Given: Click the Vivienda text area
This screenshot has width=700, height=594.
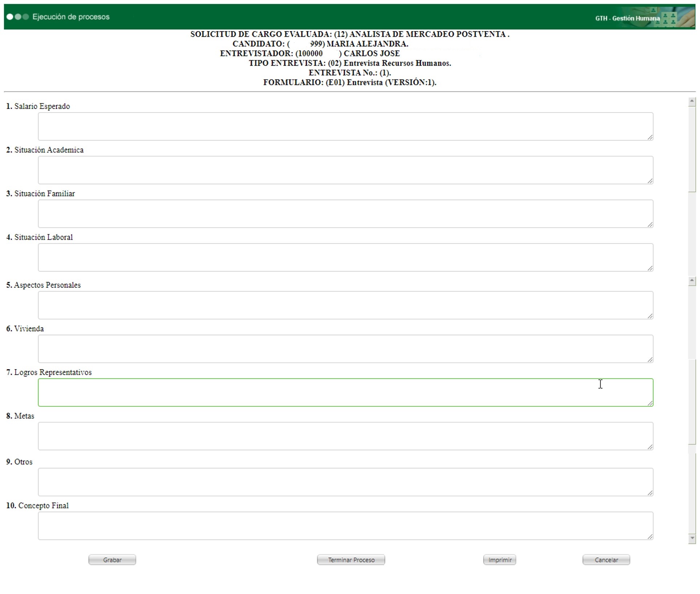Looking at the screenshot, I should point(345,349).
